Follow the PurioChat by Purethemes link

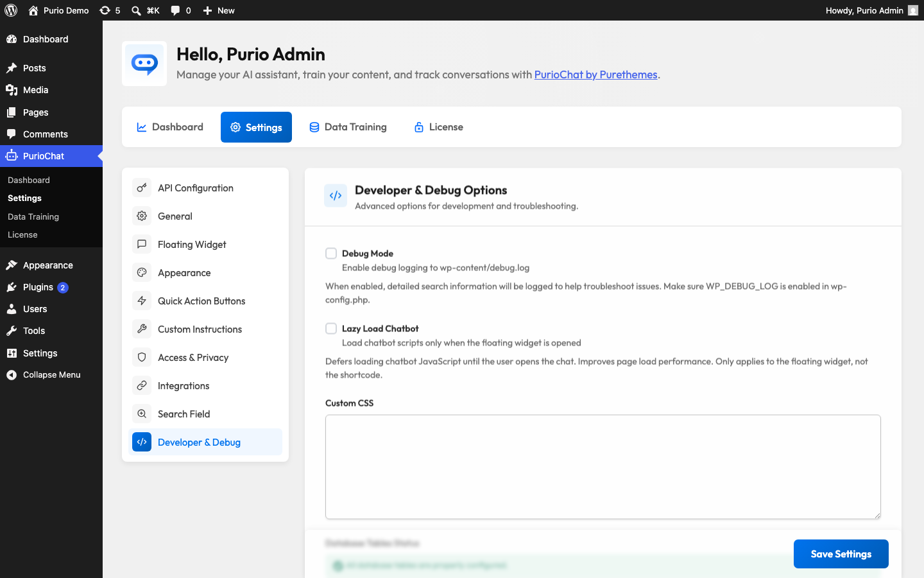tap(596, 74)
